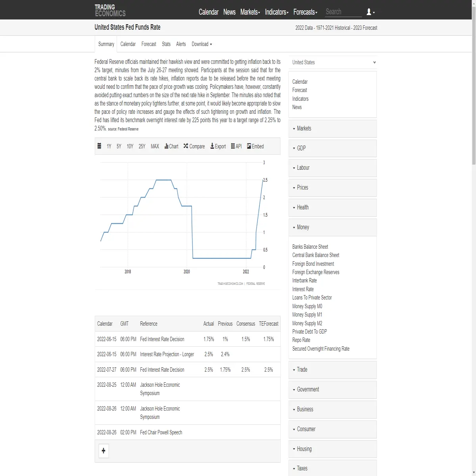476x476 pixels.
Task: Expand the Prices sidebar section
Action: click(x=333, y=188)
